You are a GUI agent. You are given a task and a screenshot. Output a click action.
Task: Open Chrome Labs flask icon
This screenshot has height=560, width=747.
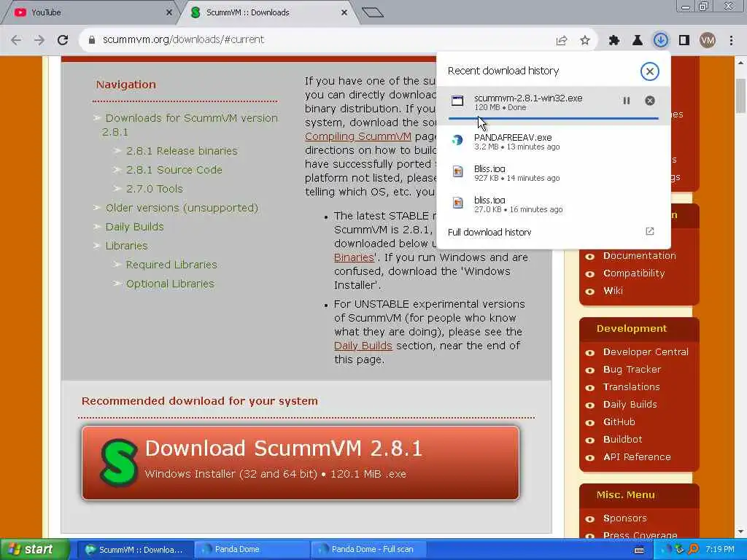638,41
